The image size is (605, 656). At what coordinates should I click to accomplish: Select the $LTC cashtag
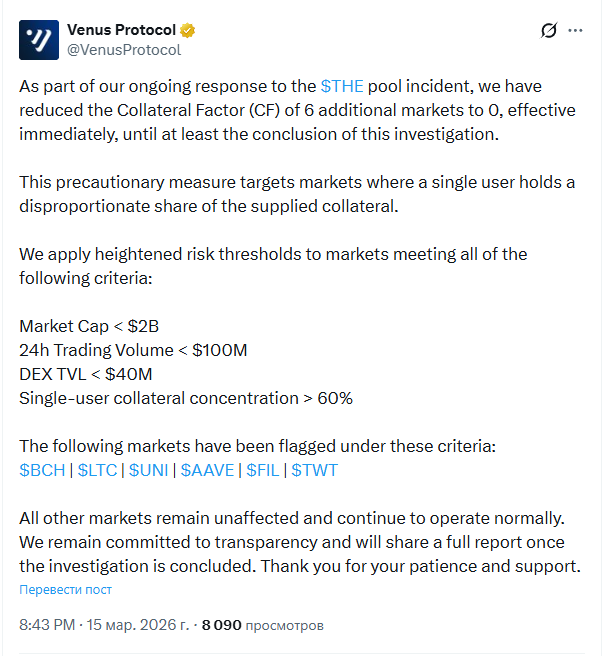pos(98,470)
